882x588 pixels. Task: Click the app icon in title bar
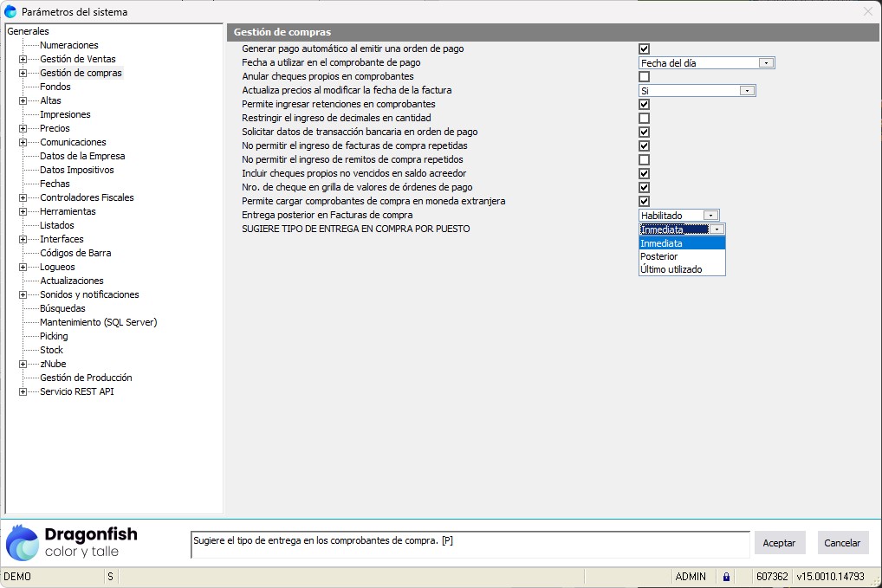click(x=10, y=11)
